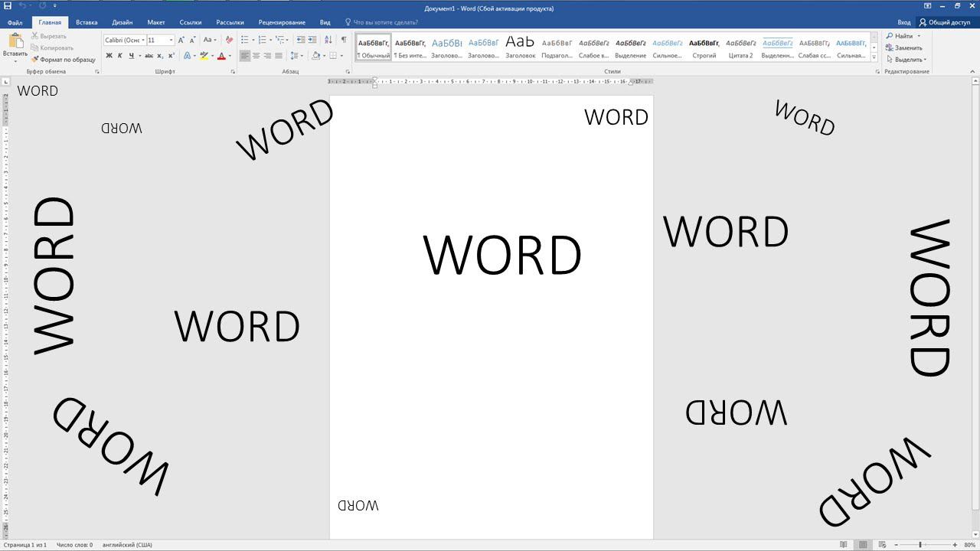Apply the red font color swatch

pyautogui.click(x=221, y=56)
